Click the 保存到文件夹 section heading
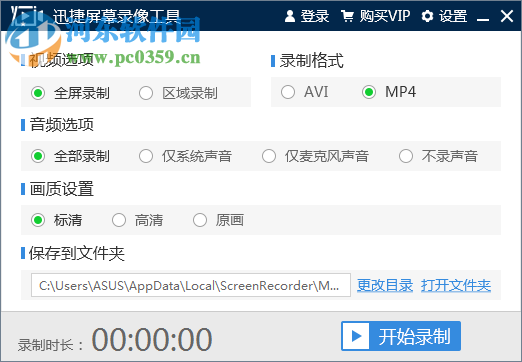 tap(77, 253)
